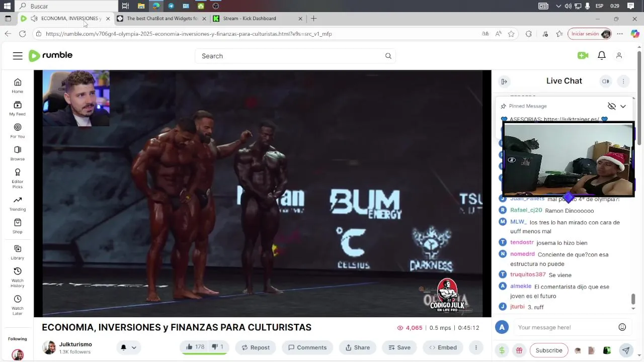Open the Edge tab actions menu
This screenshot has height=362, width=644.
8,19
